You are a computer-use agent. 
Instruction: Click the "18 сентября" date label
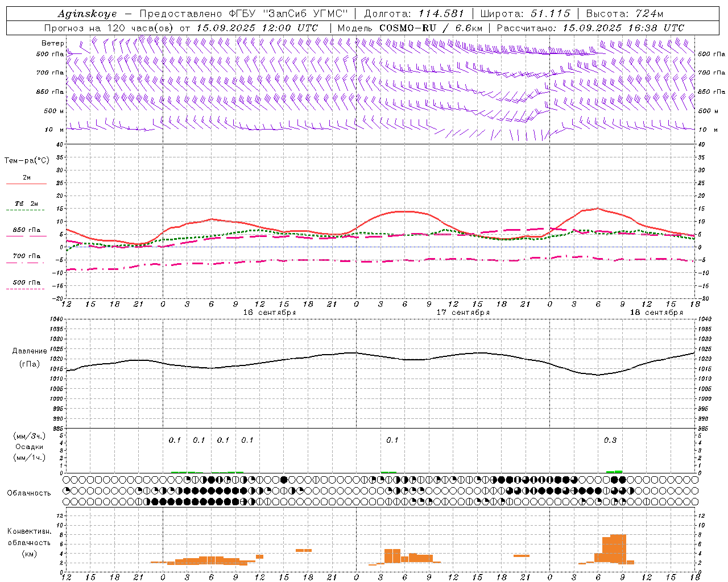pos(656,313)
